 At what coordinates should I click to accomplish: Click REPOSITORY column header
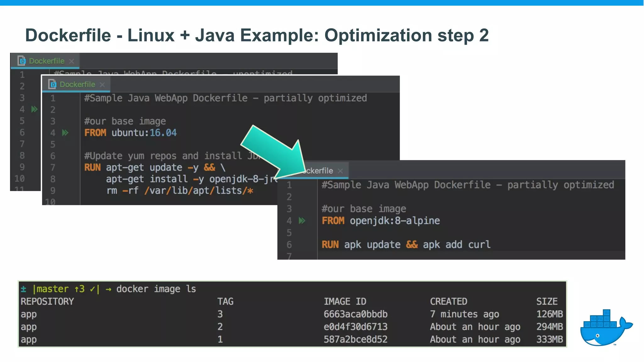(47, 301)
